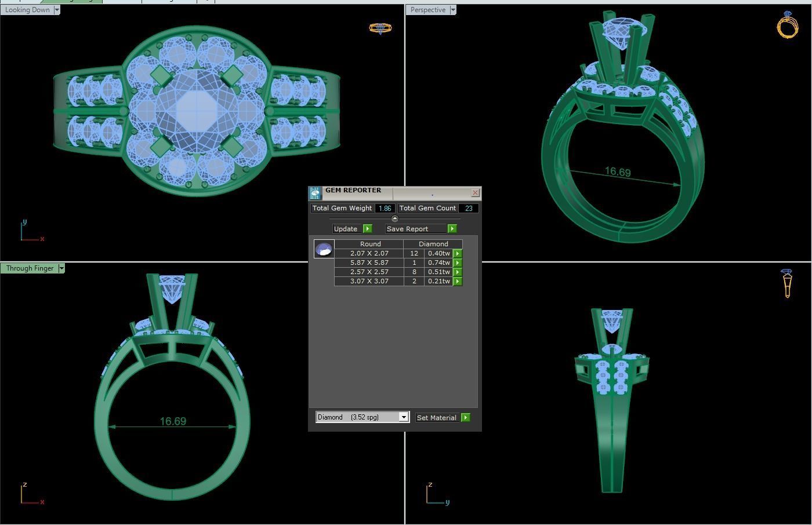Click the Looking Down viewport label
The width and height of the screenshot is (812, 525).
(x=27, y=10)
